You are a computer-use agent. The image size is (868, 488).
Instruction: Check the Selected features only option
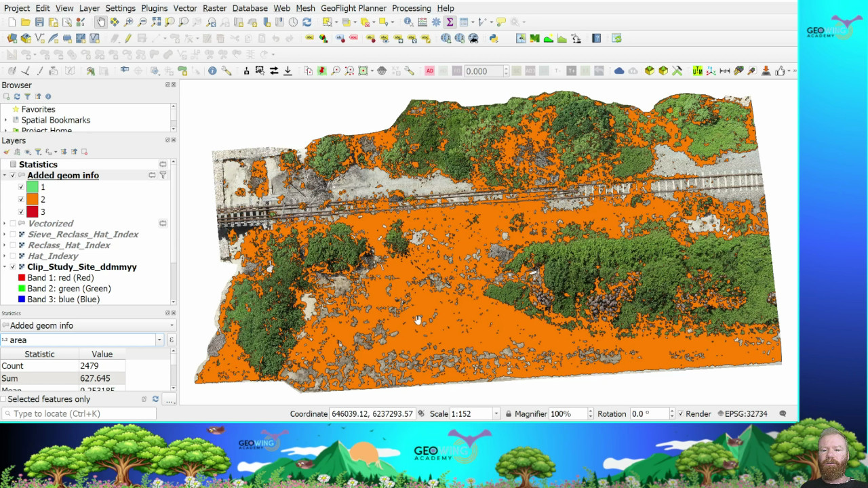point(4,399)
